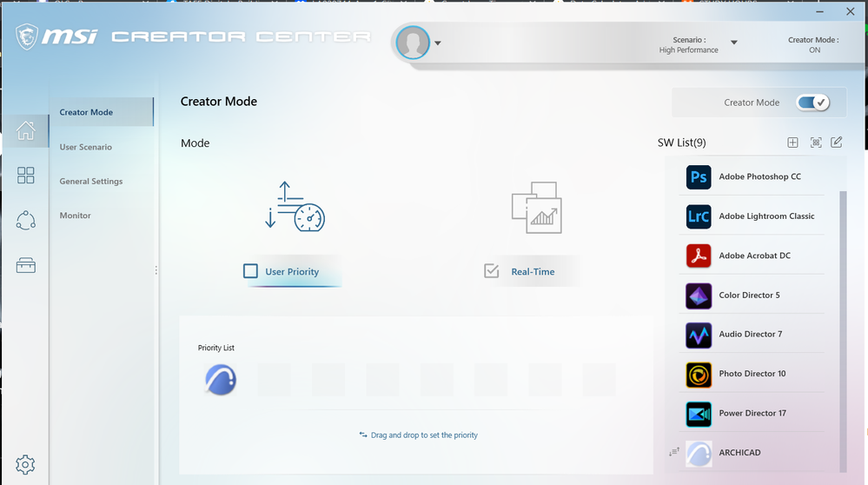Click the Audio Director 7 icon
Image resolution: width=868 pixels, height=485 pixels.
699,335
